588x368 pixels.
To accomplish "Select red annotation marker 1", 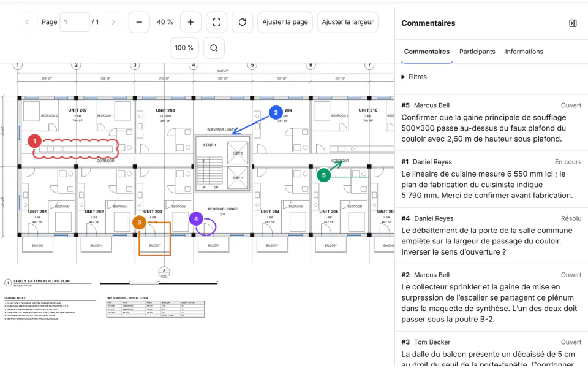I will [x=34, y=141].
